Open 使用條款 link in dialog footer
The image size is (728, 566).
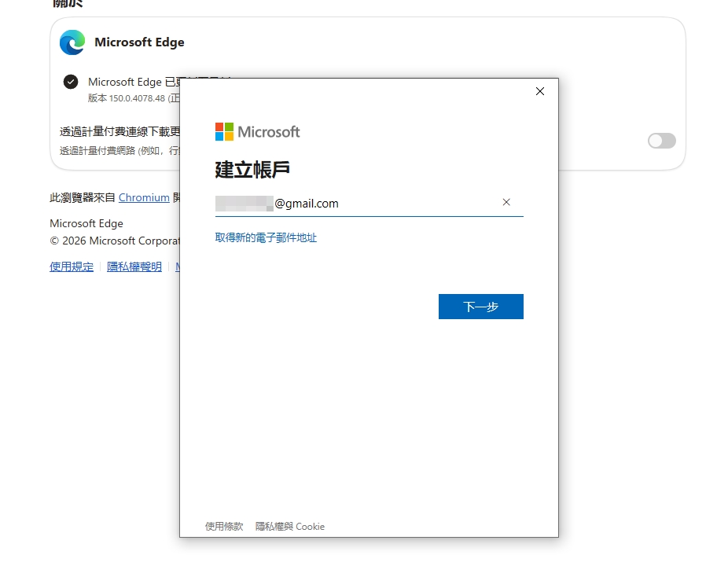224,526
